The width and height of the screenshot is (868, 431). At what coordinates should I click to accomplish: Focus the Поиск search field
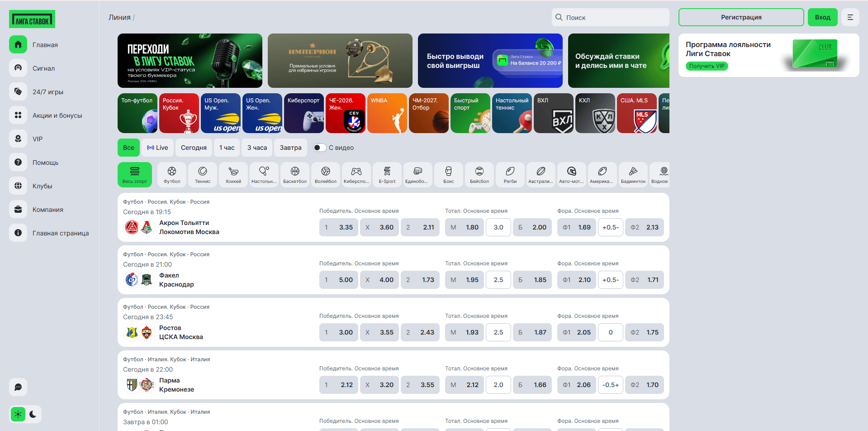click(611, 17)
